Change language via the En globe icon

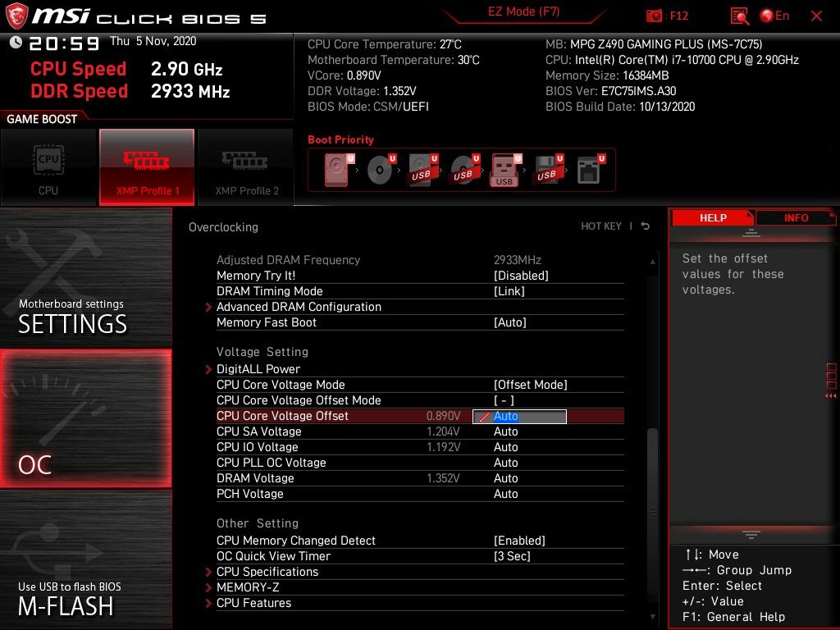pyautogui.click(x=774, y=16)
